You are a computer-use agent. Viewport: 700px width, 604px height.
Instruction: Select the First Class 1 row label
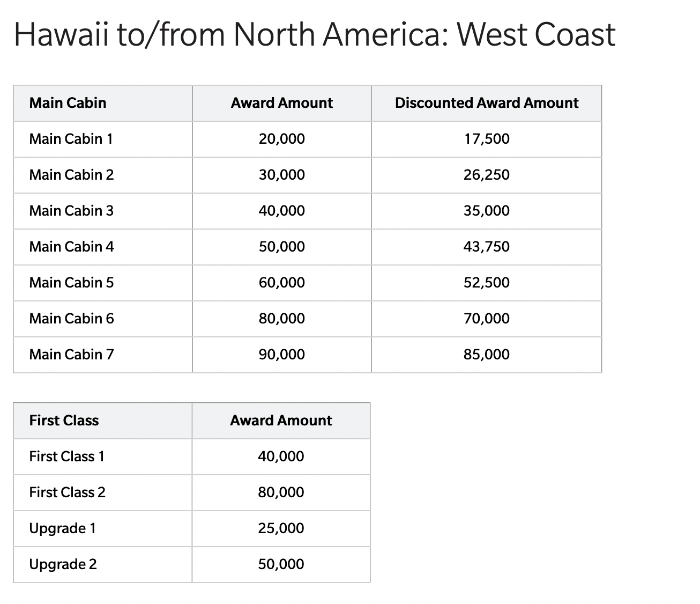(67, 456)
